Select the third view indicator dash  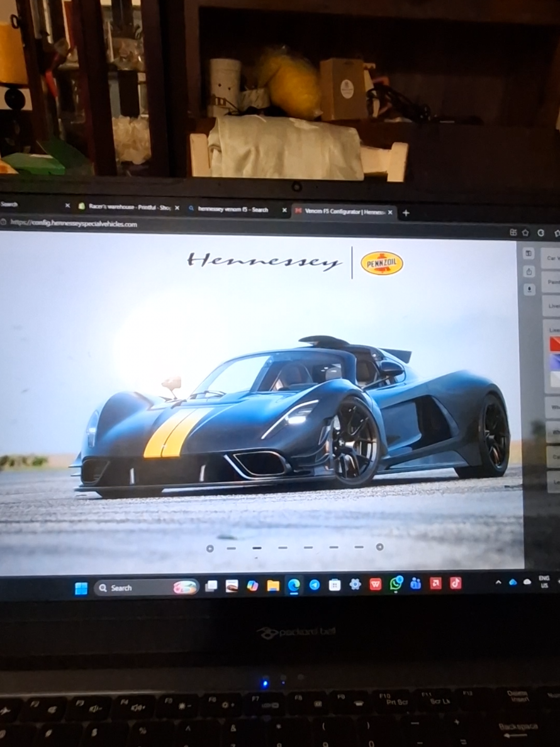click(x=283, y=548)
